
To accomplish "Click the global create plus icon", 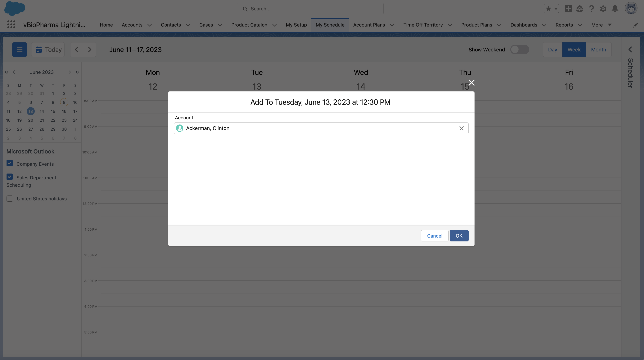I will 568,9.
